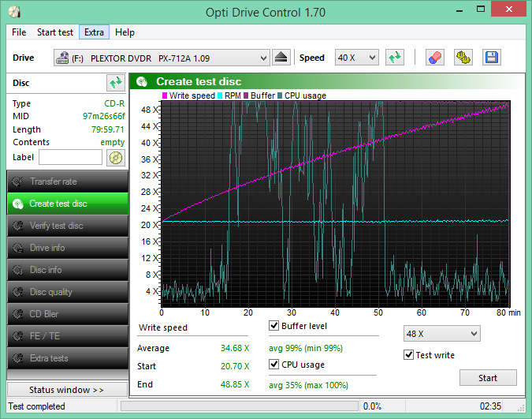Open the Disc info panel
532x419 pixels.
point(68,270)
